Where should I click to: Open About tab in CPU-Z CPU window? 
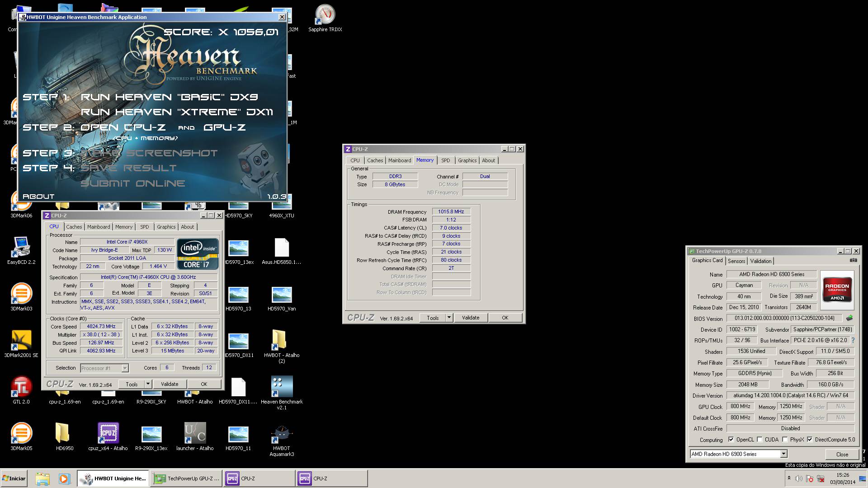(188, 227)
